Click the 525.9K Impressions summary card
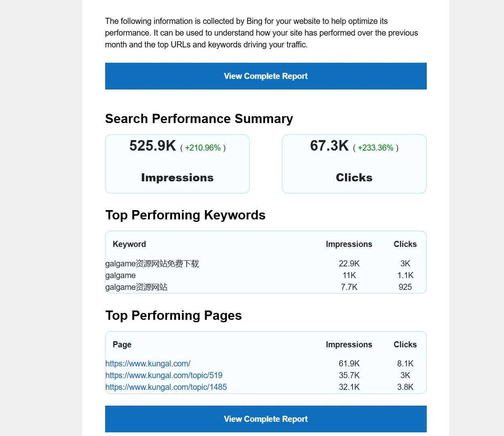 click(177, 164)
